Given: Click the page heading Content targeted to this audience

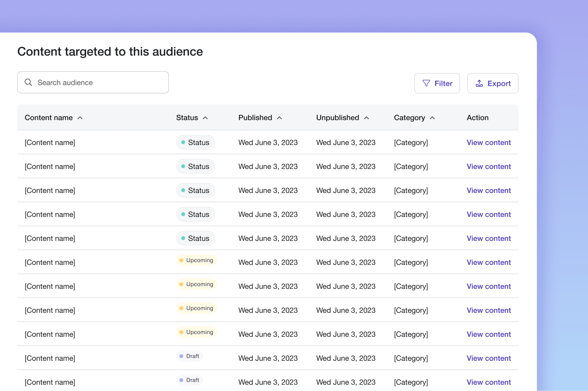Looking at the screenshot, I should (110, 52).
